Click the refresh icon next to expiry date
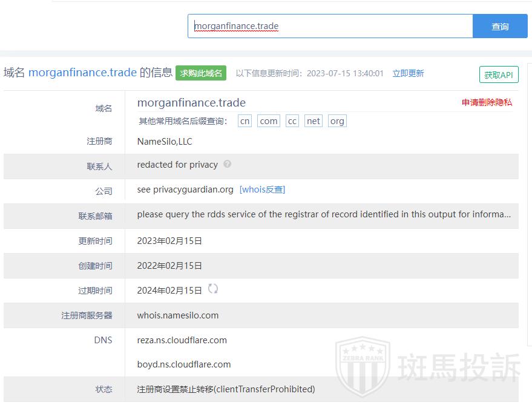This screenshot has width=532, height=405. tap(212, 289)
